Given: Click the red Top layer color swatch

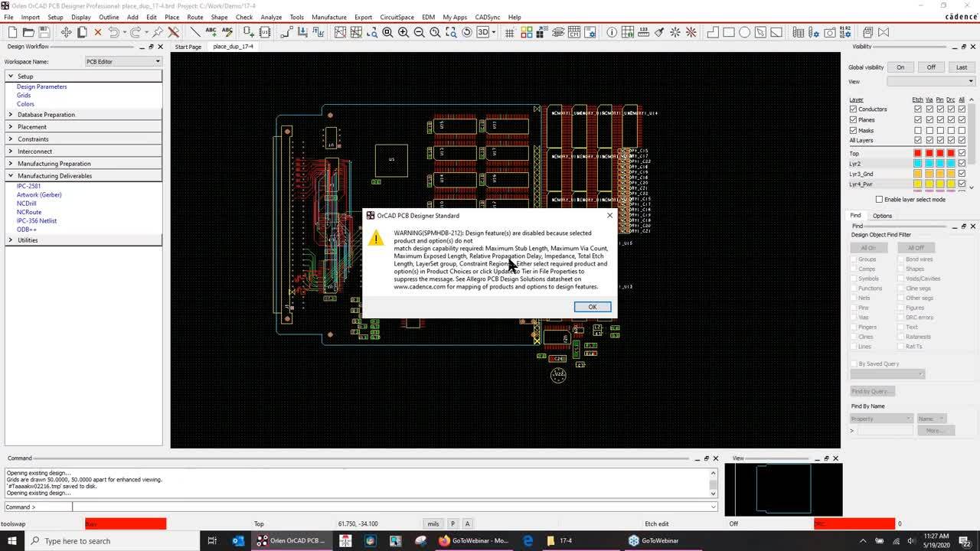Looking at the screenshot, I should coord(917,153).
